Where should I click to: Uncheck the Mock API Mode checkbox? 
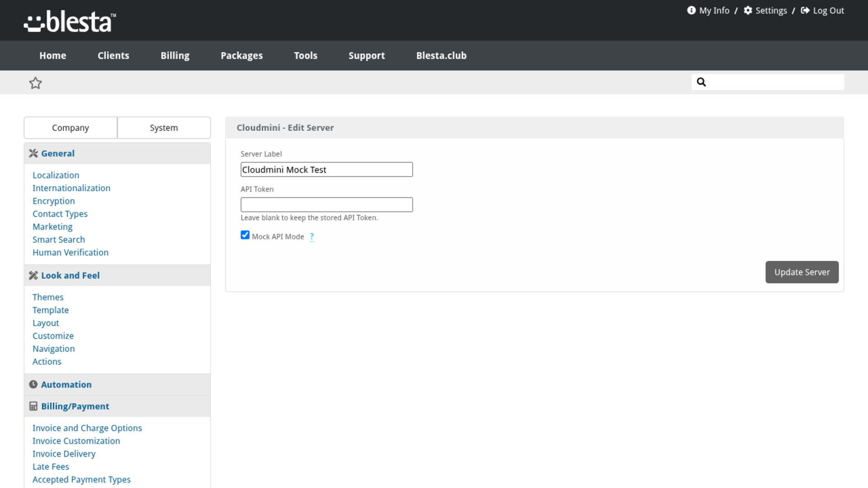pyautogui.click(x=245, y=235)
